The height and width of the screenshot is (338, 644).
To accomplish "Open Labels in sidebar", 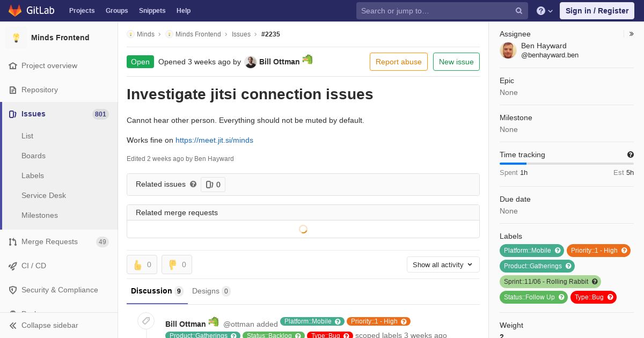I will pyautogui.click(x=33, y=175).
